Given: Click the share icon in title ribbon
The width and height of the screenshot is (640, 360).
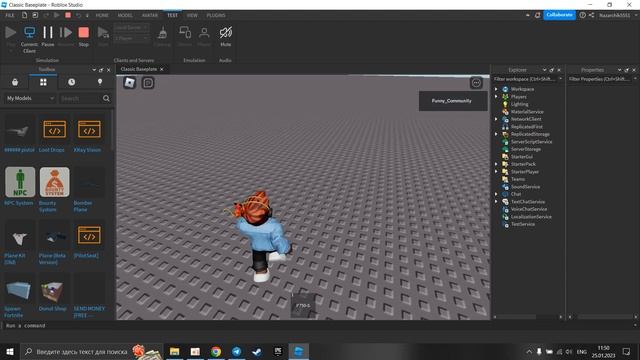Looking at the screenshot, I should tap(591, 15).
